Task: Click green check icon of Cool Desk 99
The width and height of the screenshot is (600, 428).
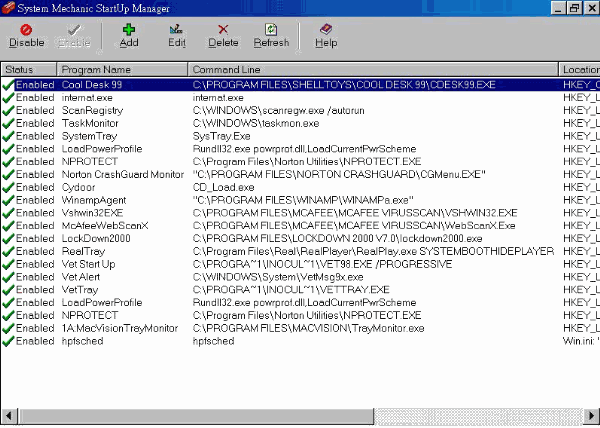Action: tap(8, 85)
